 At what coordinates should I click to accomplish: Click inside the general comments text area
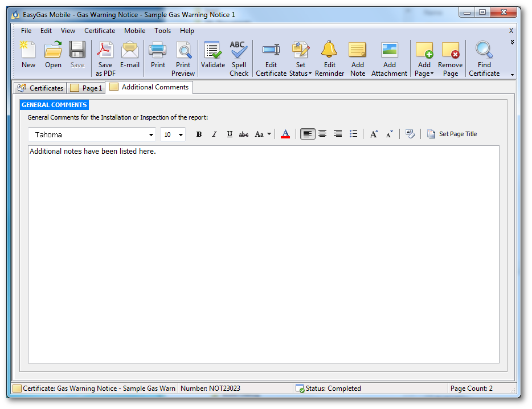pyautogui.click(x=264, y=254)
